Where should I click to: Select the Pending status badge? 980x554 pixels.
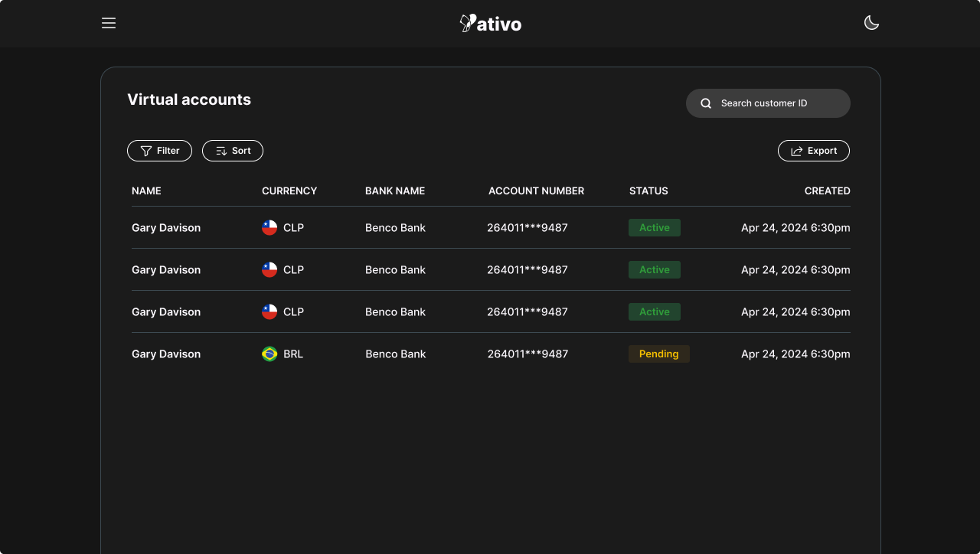coord(658,354)
